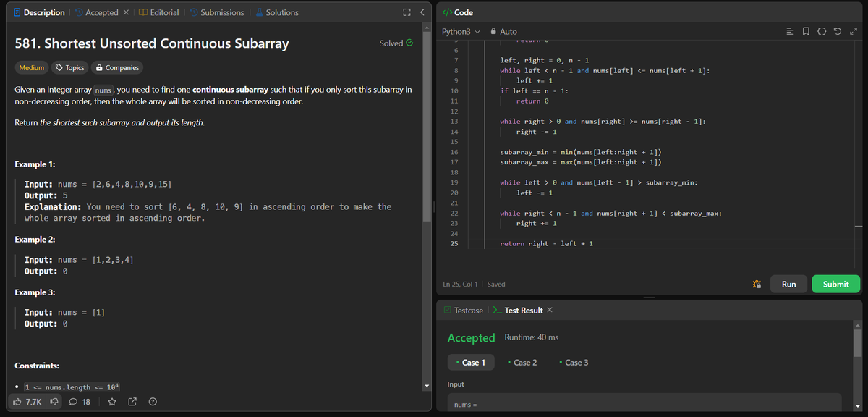Open the Solutions tab
This screenshot has width=868, height=417.
click(276, 12)
